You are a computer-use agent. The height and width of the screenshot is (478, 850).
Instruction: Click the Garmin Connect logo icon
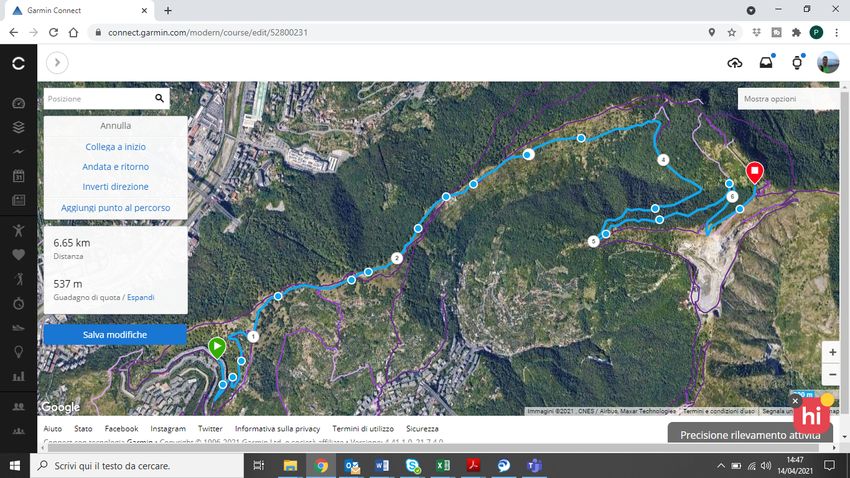pyautogui.click(x=18, y=63)
